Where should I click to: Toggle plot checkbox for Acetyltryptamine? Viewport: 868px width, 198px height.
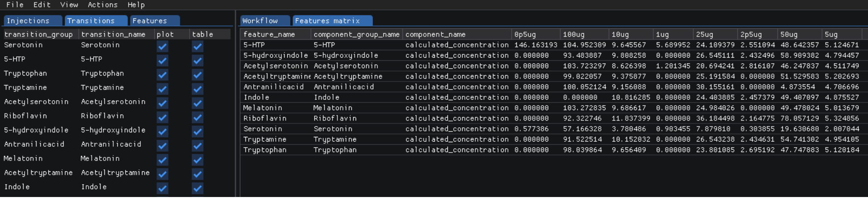pos(162,174)
